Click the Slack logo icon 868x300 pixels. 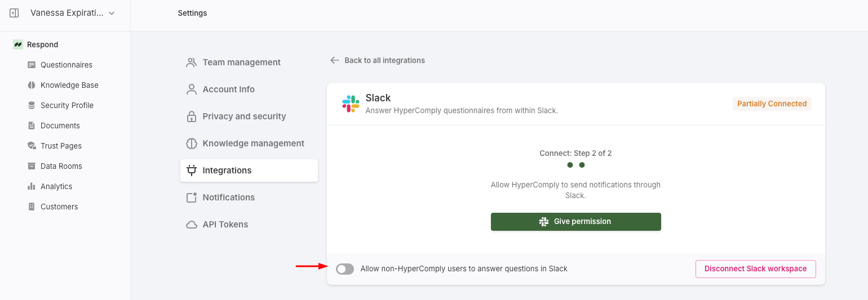click(351, 104)
